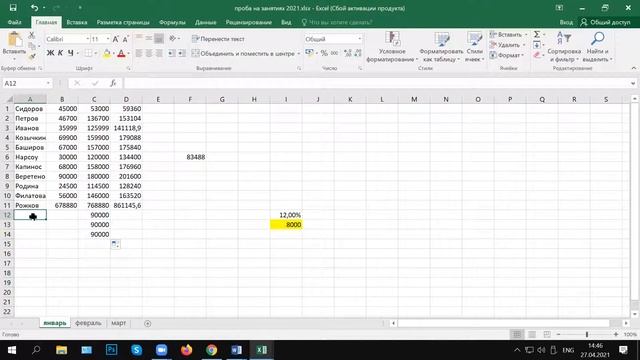Toggle align text right
Screen dimensions: 640x360
click(x=159, y=53)
